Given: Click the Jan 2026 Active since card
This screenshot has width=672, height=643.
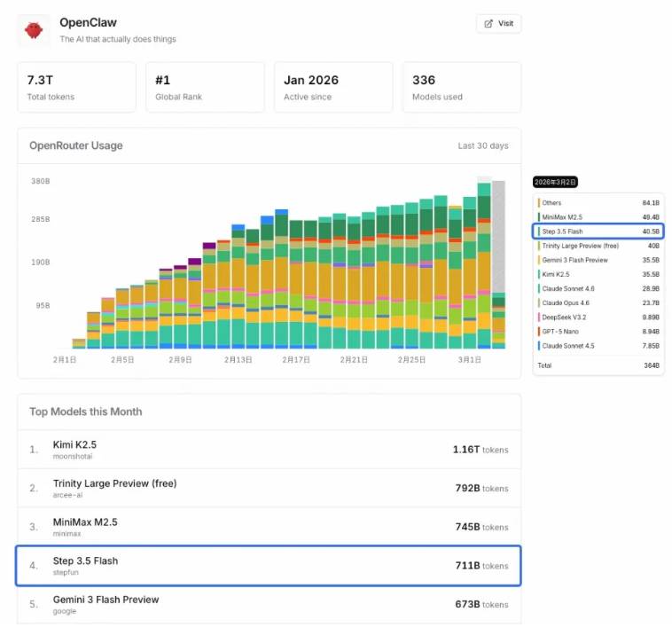Looking at the screenshot, I should tap(333, 88).
